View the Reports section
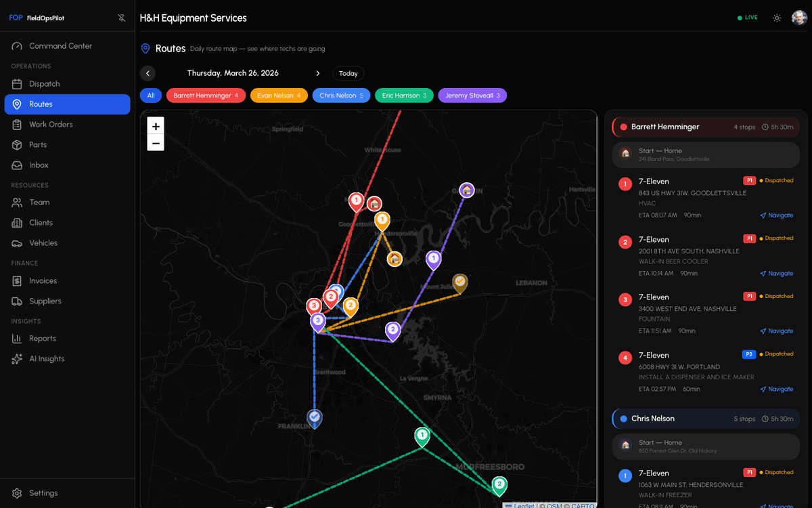Screen dimensions: 812x508 pyautogui.click(x=45, y=338)
